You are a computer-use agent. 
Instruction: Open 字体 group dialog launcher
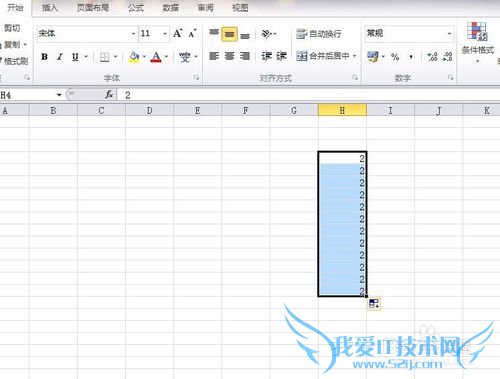tap(196, 78)
